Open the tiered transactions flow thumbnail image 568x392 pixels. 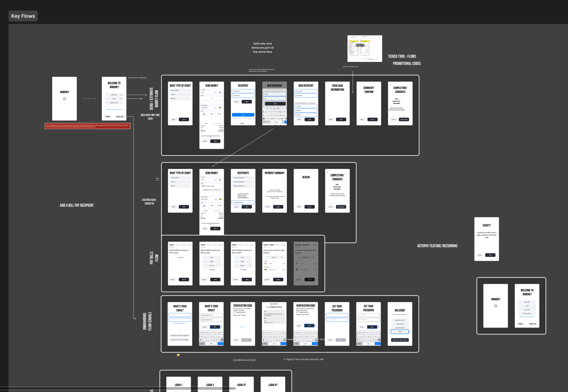(365, 49)
